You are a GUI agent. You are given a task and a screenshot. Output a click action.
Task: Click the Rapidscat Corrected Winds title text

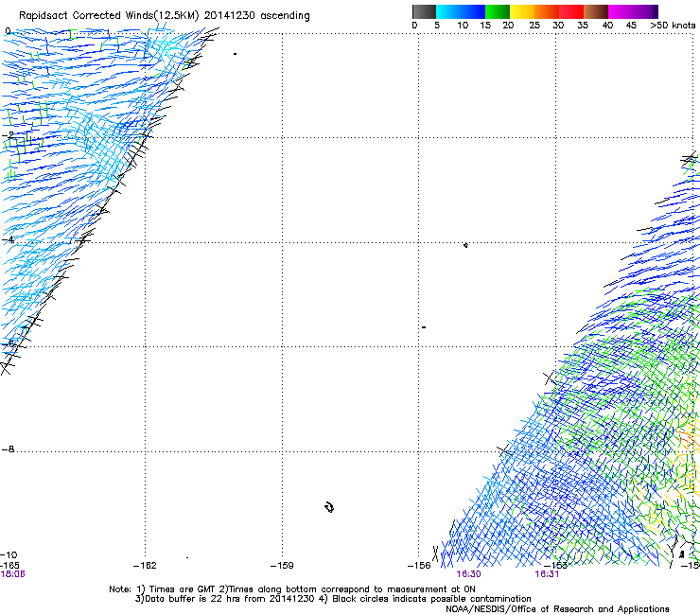click(x=165, y=15)
